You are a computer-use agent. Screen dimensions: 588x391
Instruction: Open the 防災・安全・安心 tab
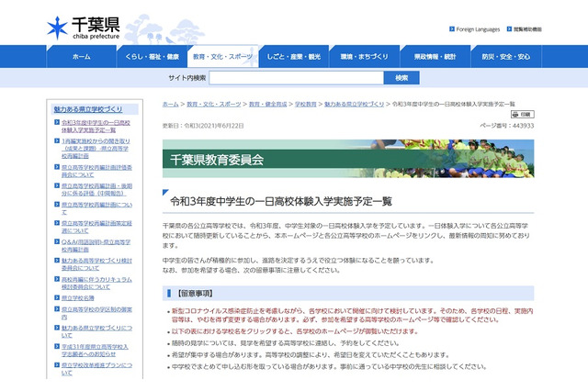coord(506,57)
